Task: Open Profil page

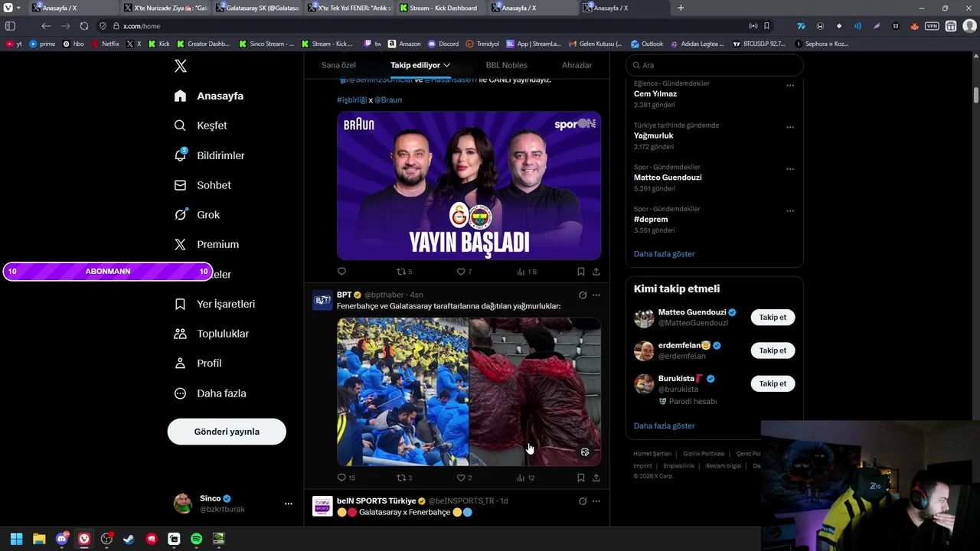Action: pyautogui.click(x=198, y=364)
